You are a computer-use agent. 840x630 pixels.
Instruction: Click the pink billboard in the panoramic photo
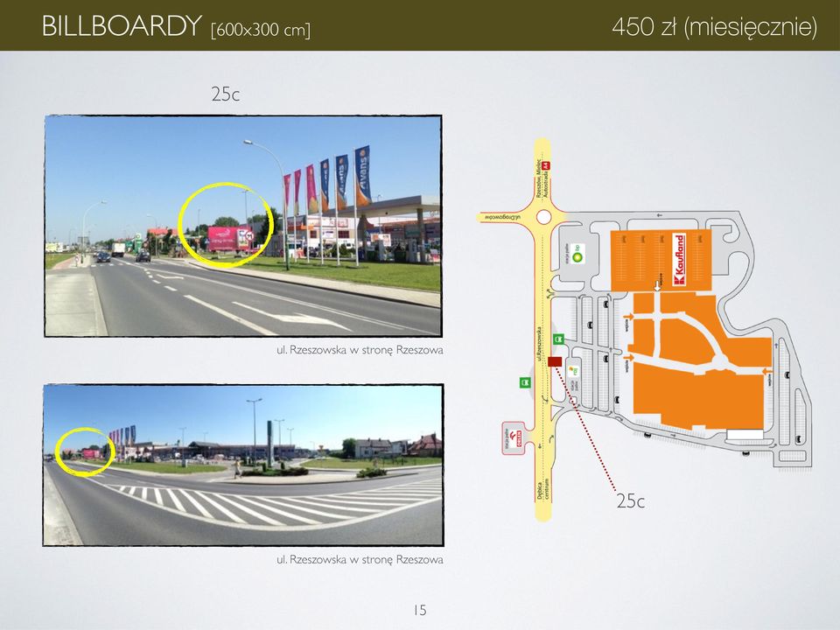click(x=91, y=454)
